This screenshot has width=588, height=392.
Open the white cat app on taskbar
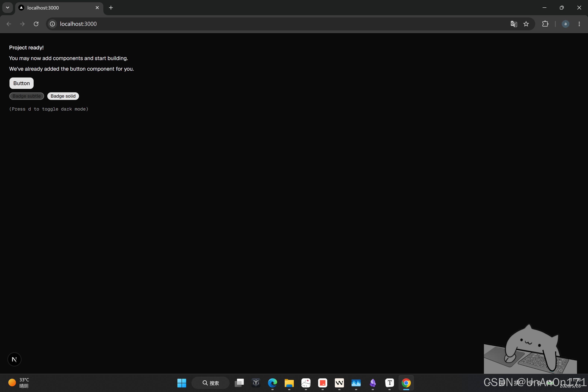pyautogui.click(x=306, y=383)
